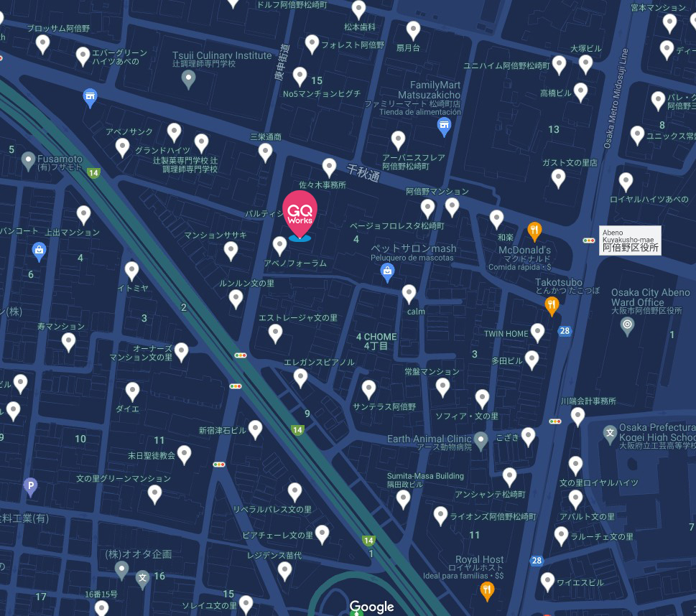This screenshot has width=696, height=616.
Task: Click the 文の里グリーンマンション pin
Action: coord(154,495)
